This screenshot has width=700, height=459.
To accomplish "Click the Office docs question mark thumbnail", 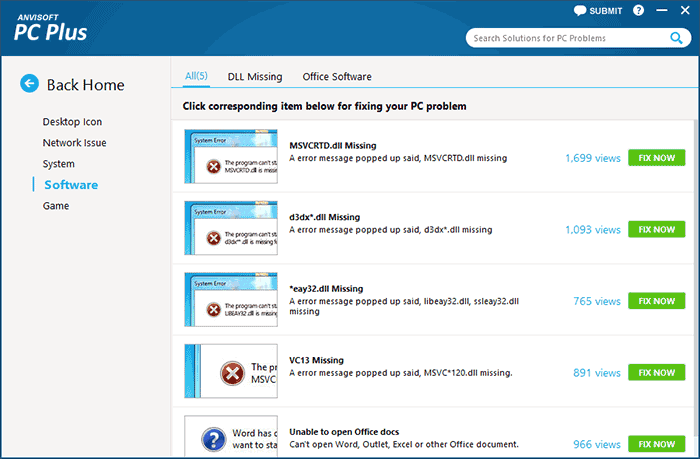I will pyautogui.click(x=231, y=437).
